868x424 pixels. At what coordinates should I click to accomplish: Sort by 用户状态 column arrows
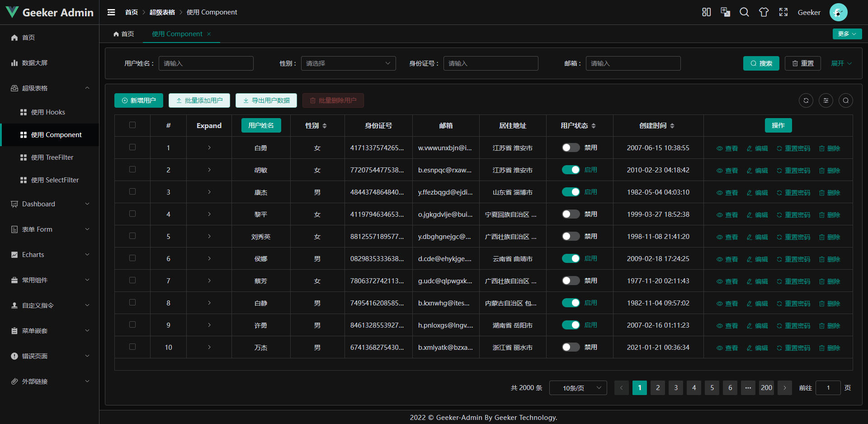click(x=594, y=126)
